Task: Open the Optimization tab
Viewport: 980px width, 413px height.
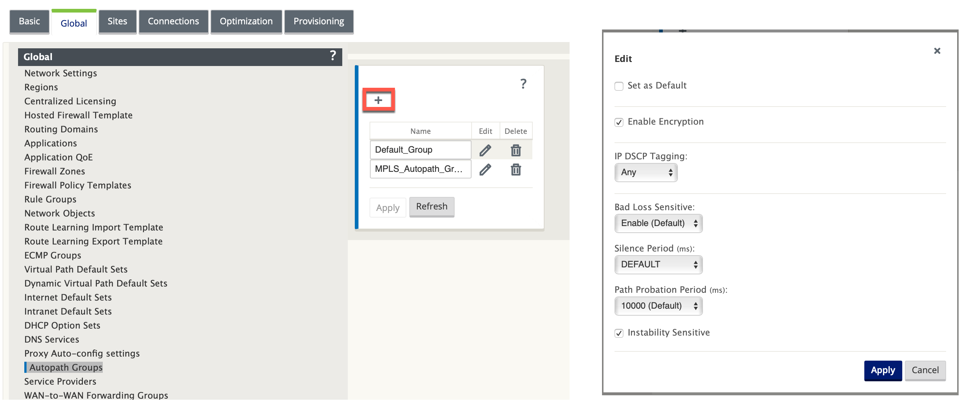Action: coord(246,21)
